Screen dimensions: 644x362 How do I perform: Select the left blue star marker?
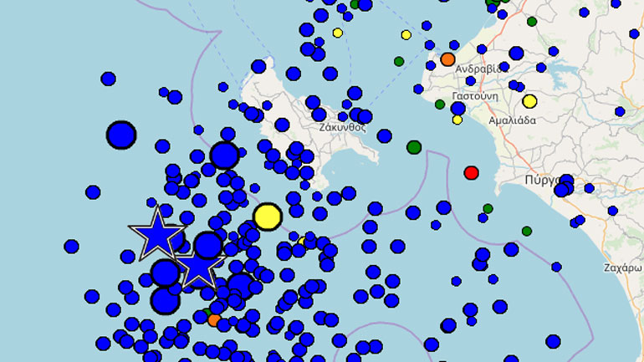click(156, 235)
